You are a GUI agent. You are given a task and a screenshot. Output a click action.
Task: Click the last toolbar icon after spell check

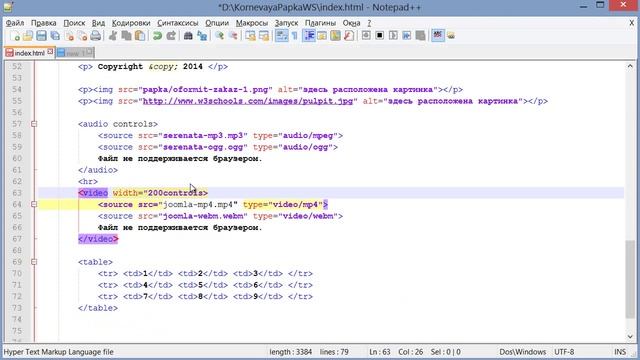point(451,36)
